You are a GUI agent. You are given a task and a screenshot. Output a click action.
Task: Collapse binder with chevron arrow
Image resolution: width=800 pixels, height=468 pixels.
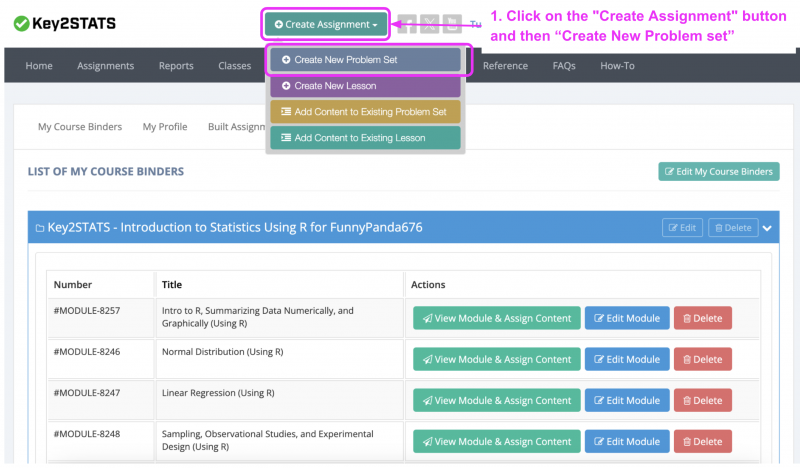pos(767,228)
